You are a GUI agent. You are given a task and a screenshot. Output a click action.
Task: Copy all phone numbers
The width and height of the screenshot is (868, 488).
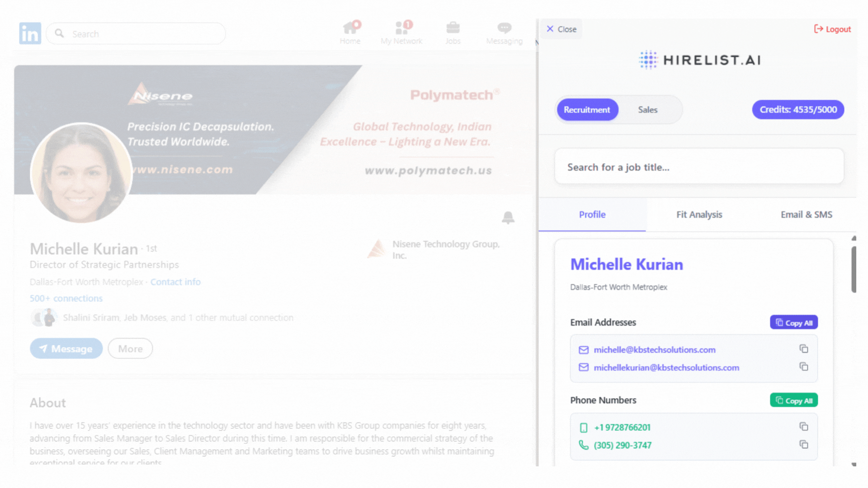(x=794, y=400)
